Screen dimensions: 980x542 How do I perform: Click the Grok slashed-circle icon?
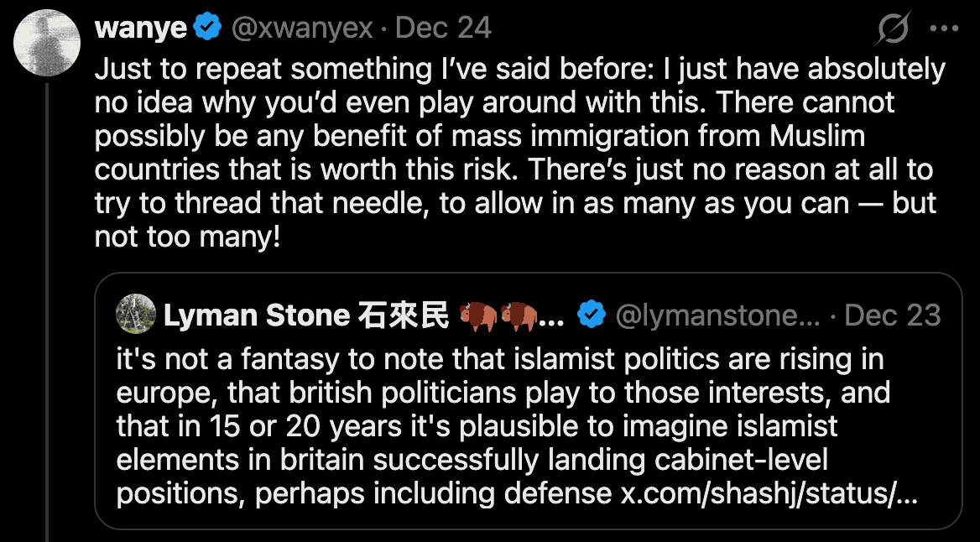point(892,30)
